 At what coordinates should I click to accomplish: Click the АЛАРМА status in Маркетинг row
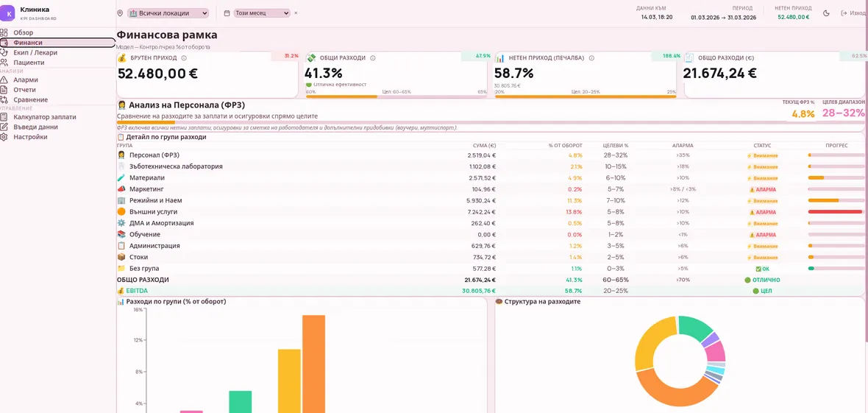pyautogui.click(x=762, y=189)
